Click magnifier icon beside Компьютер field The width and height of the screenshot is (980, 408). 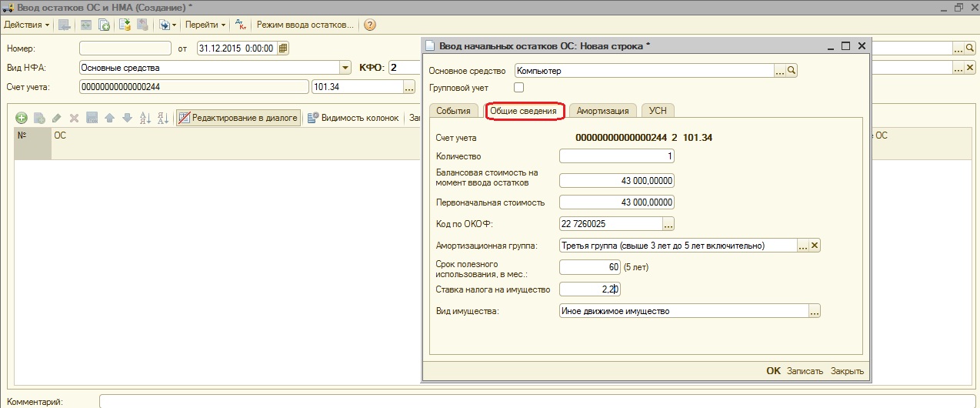pyautogui.click(x=792, y=71)
